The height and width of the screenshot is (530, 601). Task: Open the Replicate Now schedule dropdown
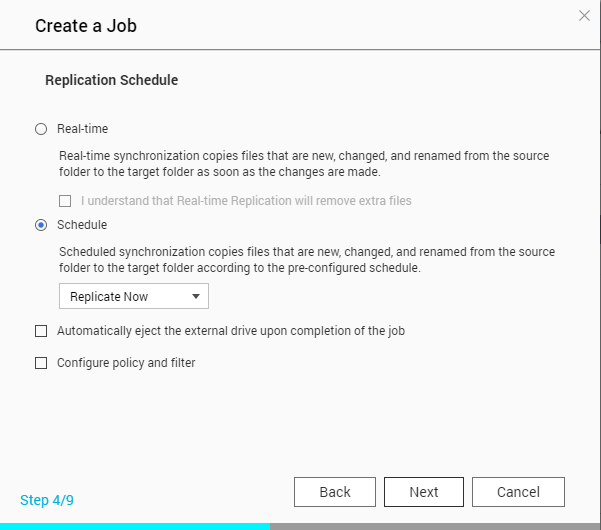pos(134,297)
